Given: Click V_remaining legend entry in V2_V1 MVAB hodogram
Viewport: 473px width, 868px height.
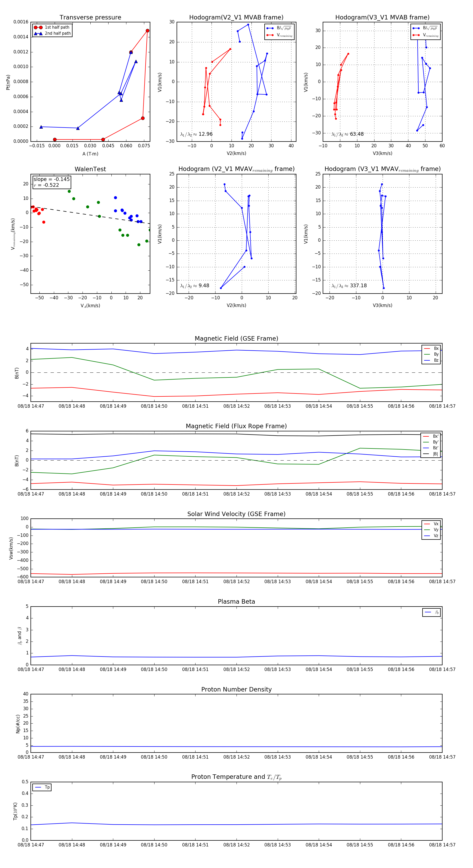Looking at the screenshot, I should tap(279, 35).
